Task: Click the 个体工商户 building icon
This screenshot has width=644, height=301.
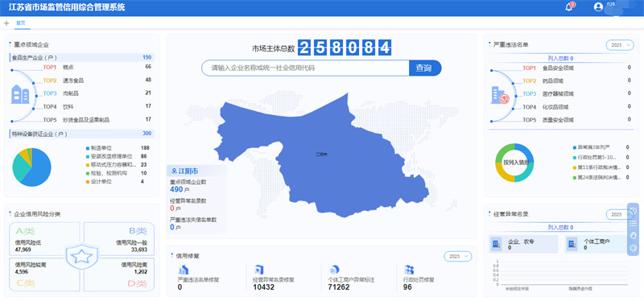Action: [x=572, y=245]
